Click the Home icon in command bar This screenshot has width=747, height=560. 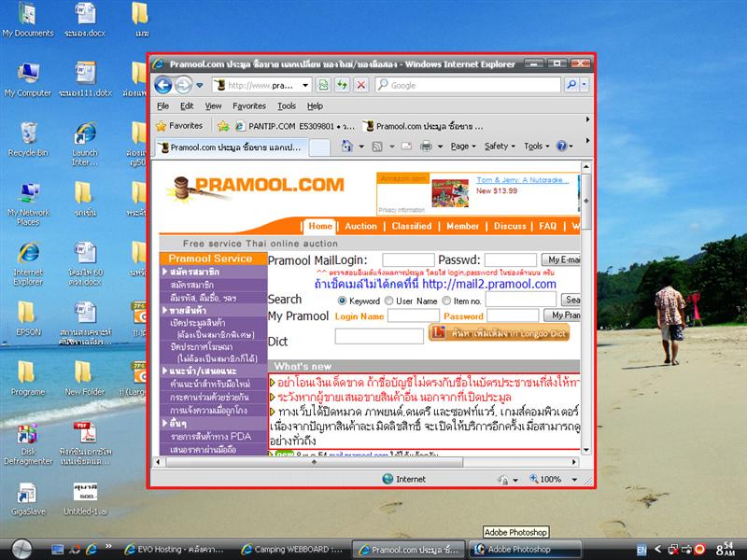pos(346,147)
